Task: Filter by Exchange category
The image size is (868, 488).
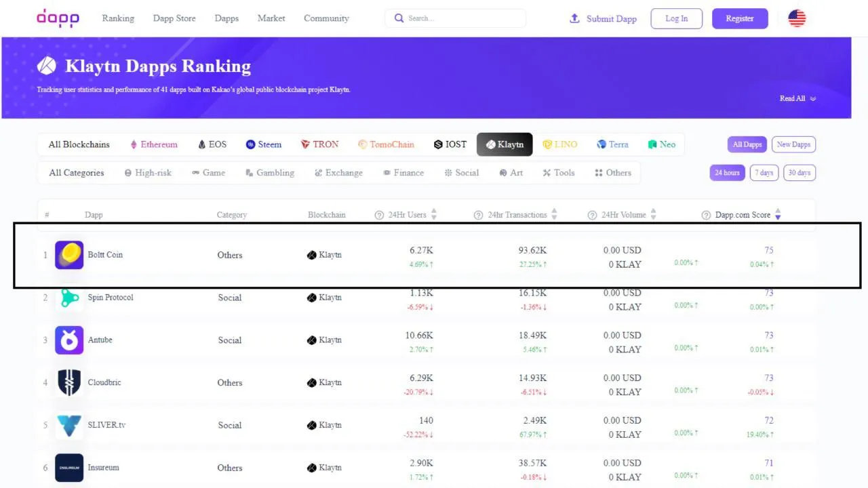Action: click(x=338, y=173)
